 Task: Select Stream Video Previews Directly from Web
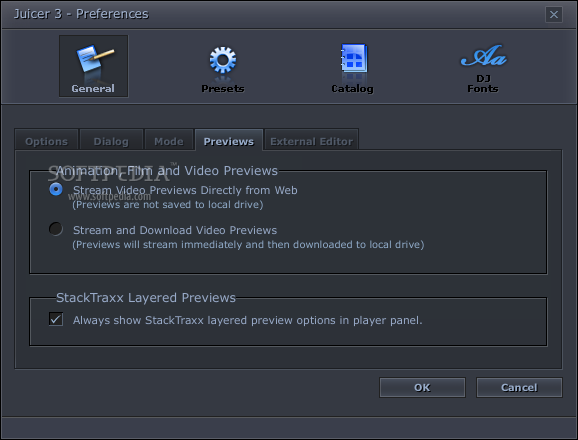pyautogui.click(x=56, y=189)
